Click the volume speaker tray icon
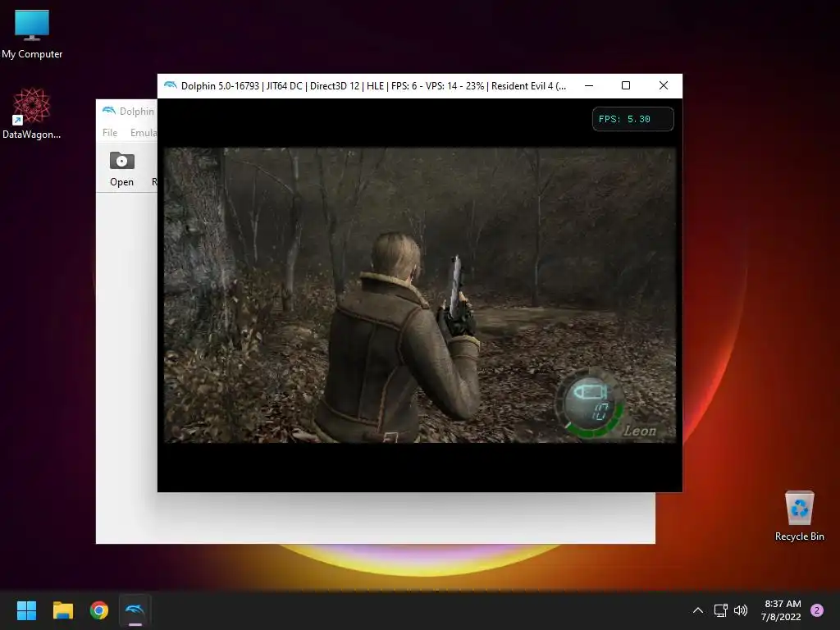This screenshot has height=630, width=840. [741, 610]
